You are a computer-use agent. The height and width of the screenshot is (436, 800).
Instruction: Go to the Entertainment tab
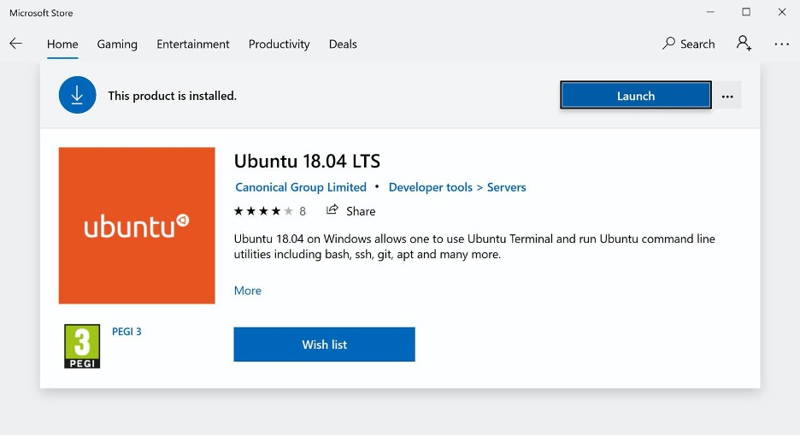(193, 44)
